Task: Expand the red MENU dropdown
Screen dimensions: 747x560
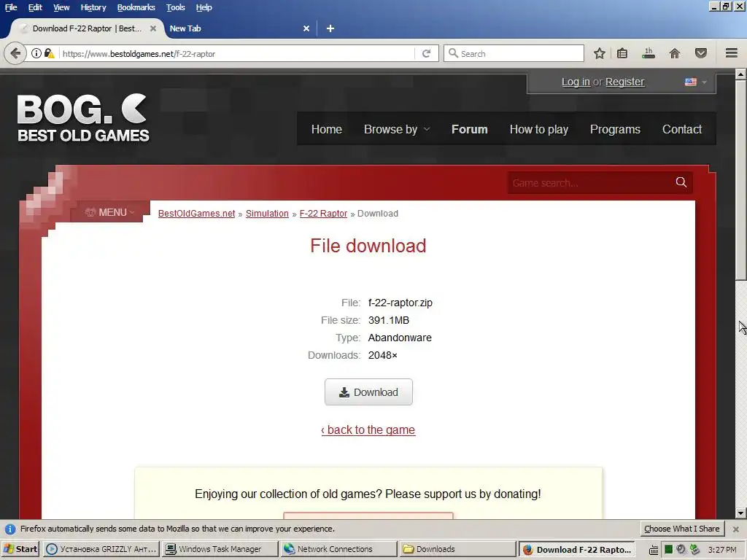Action: 110,212
